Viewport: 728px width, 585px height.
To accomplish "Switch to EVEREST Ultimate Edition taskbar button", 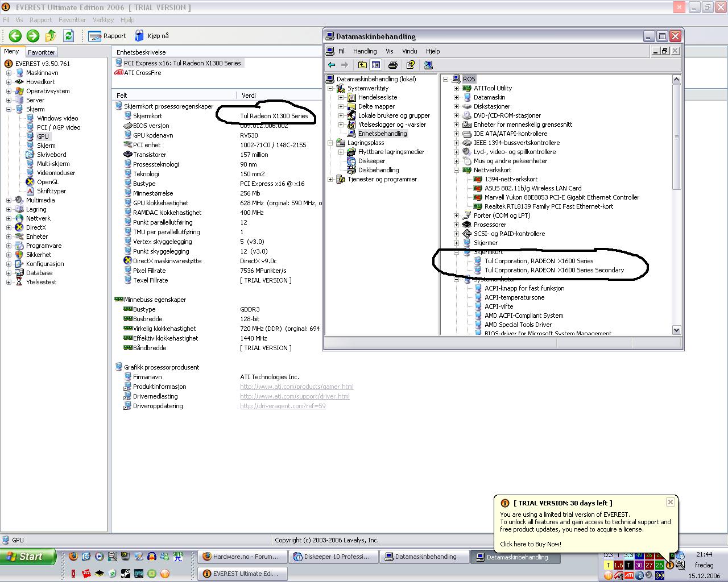I will 242,574.
